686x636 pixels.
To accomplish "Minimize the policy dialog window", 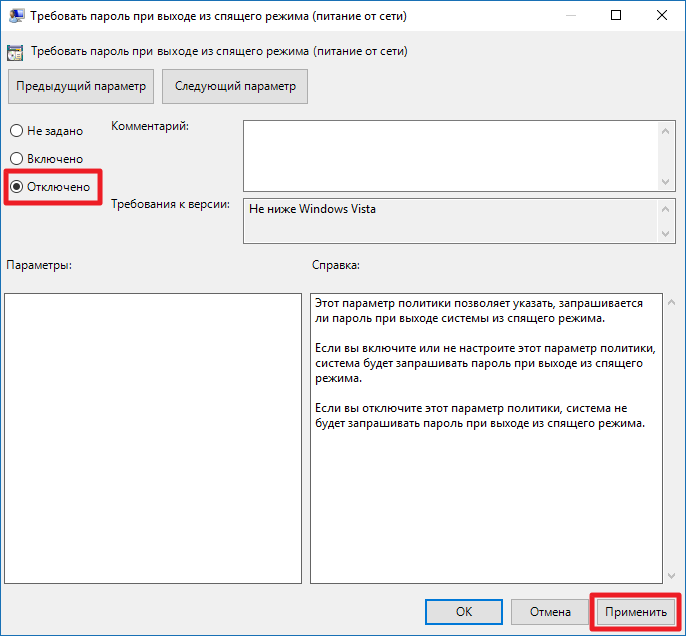I will click(570, 16).
